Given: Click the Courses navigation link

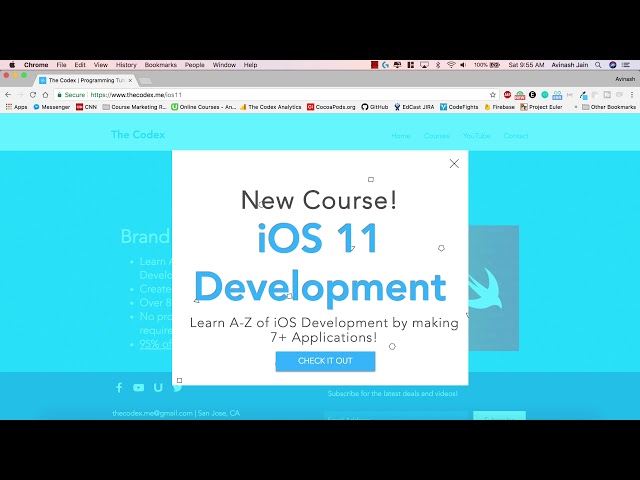Looking at the screenshot, I should click(x=436, y=136).
